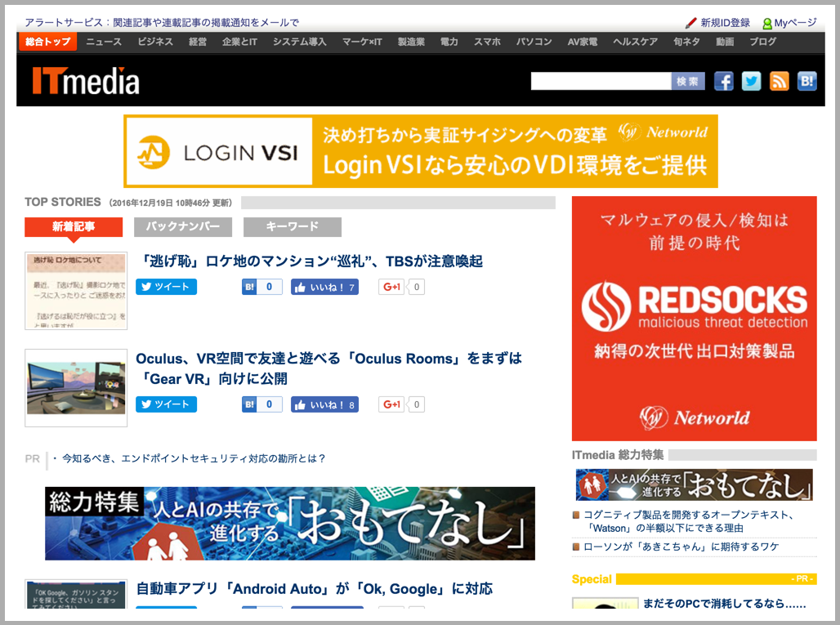Open the 製造業 nav item

click(411, 42)
